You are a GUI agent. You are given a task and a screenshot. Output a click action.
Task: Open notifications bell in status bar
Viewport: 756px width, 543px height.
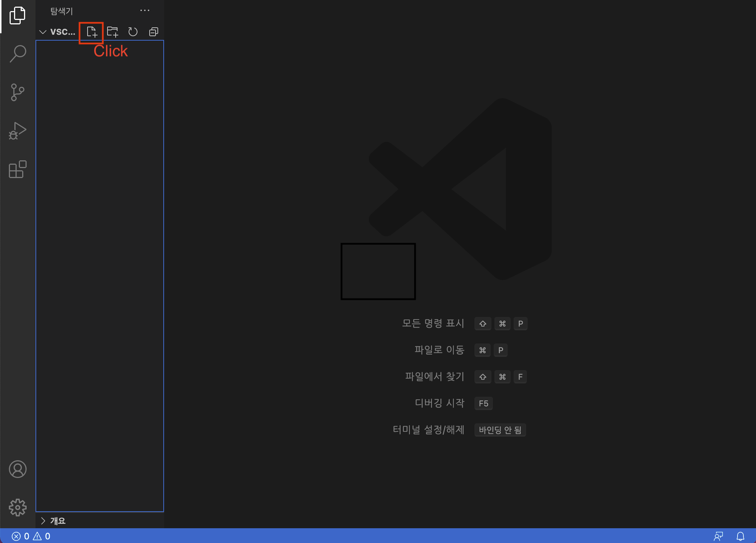(740, 536)
